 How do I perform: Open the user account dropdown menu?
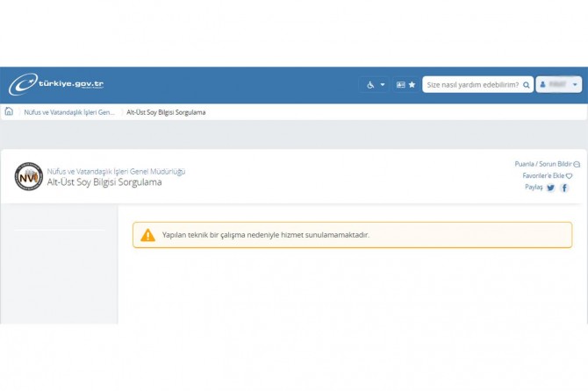pos(559,85)
